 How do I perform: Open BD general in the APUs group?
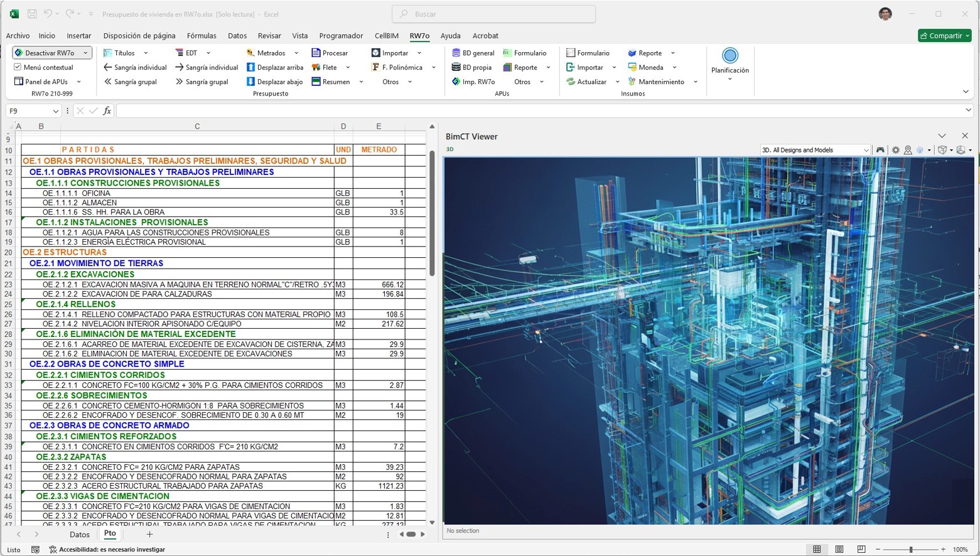tap(473, 53)
